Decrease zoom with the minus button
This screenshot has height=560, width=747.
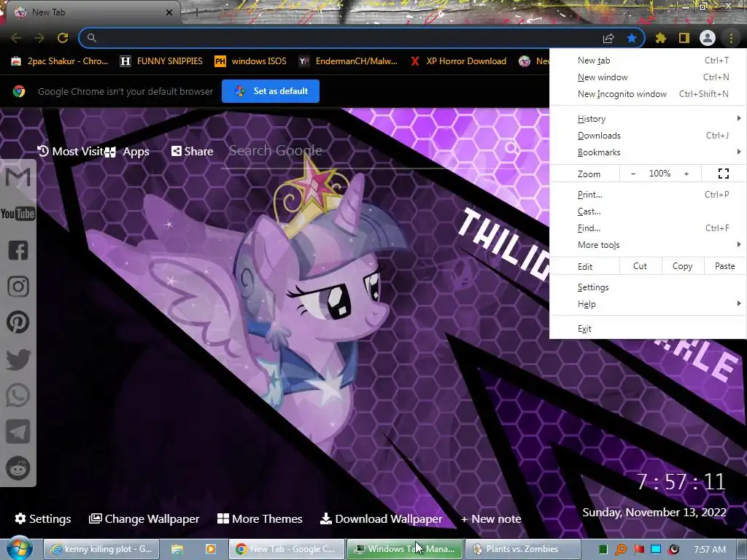[x=633, y=174]
